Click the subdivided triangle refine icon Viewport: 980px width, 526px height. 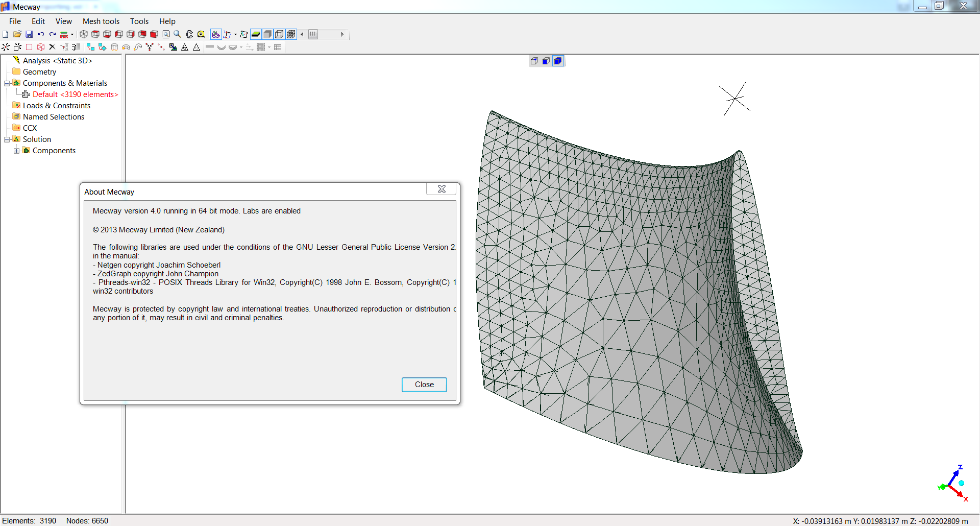[x=184, y=47]
